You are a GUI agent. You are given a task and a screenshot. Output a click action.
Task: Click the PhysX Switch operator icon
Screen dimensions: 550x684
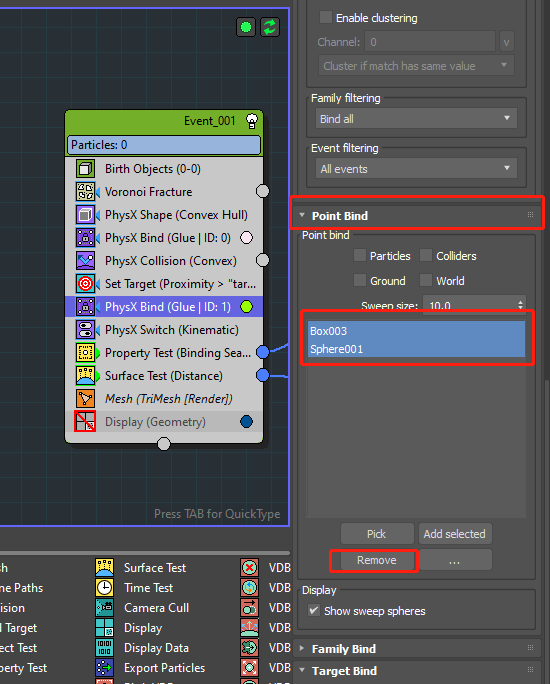coord(85,330)
